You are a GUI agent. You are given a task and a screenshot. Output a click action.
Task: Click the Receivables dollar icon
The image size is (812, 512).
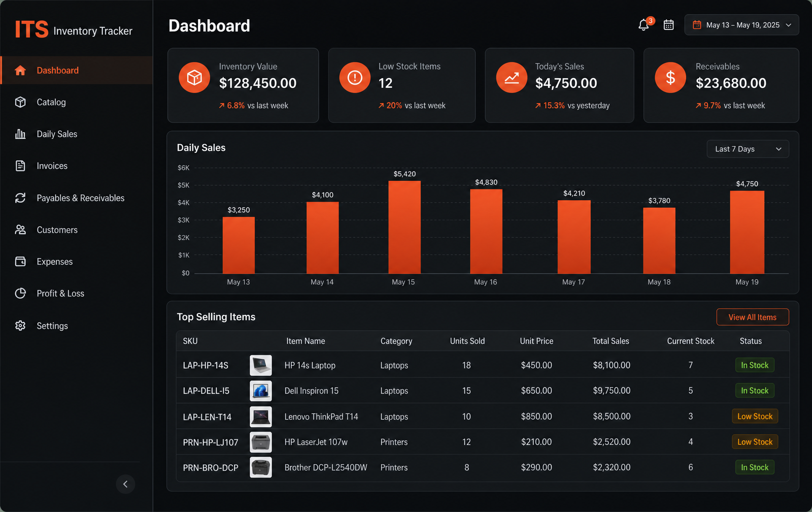pos(670,78)
